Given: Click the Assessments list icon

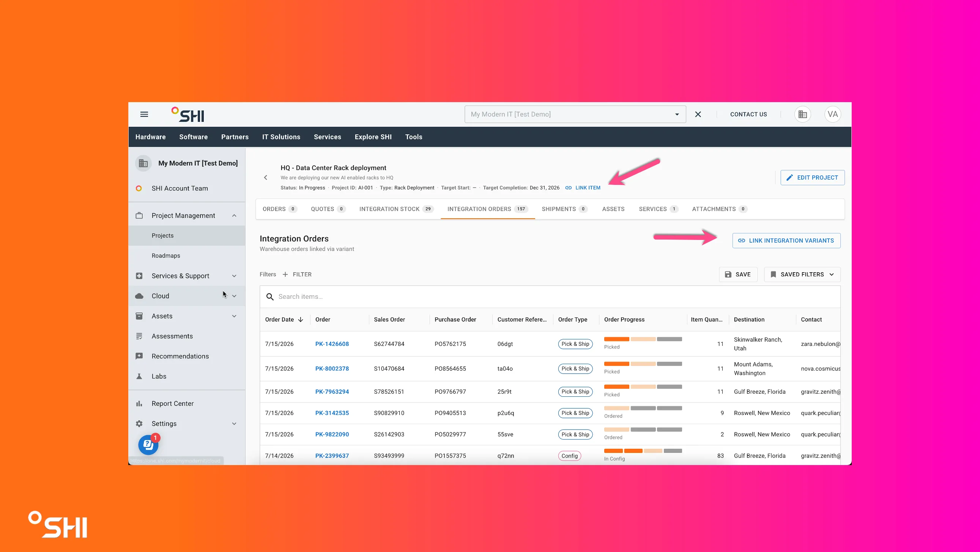Looking at the screenshot, I should (139, 336).
